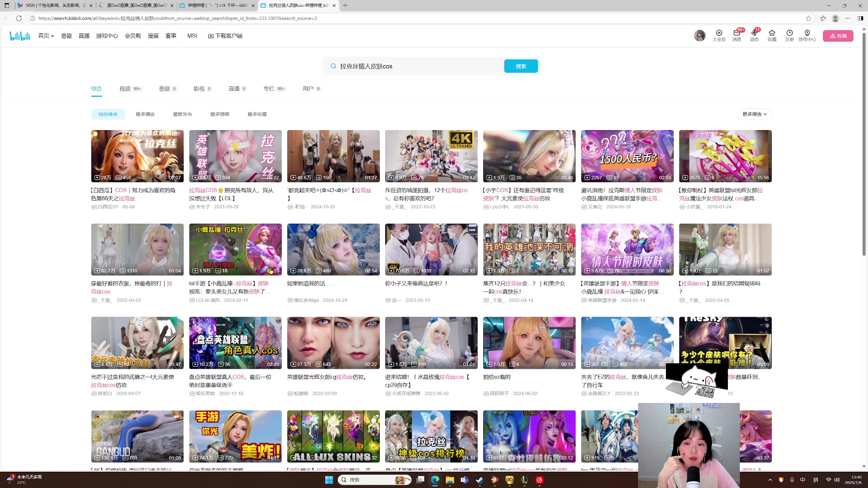Bookmark page with address bar star icon
The width and height of the screenshot is (868, 488).
[x=809, y=18]
